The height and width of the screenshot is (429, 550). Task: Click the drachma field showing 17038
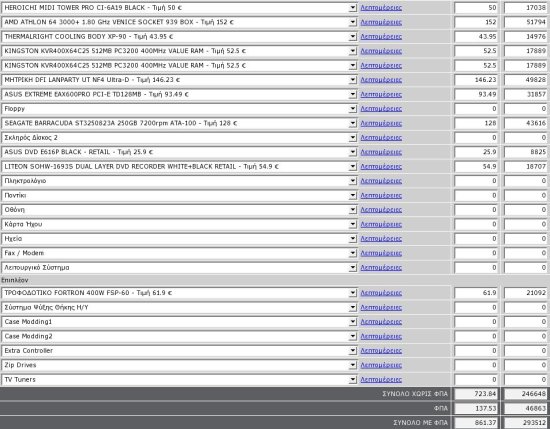tap(526, 8)
